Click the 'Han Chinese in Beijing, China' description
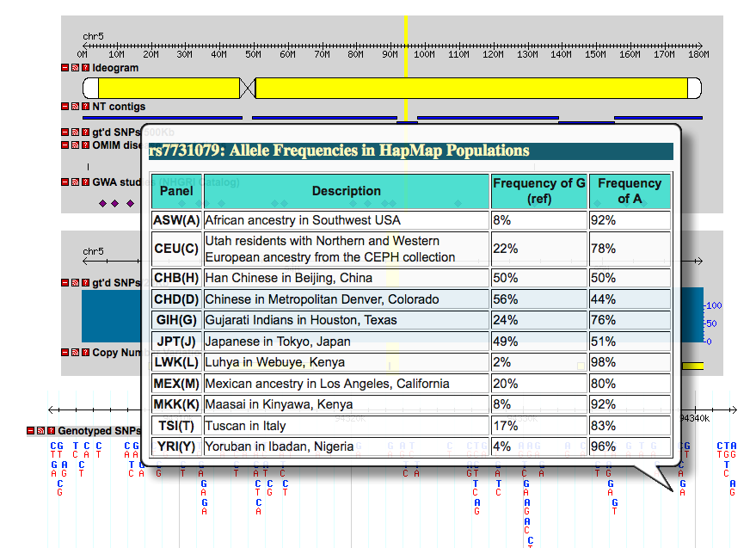Image resolution: width=756 pixels, height=548 pixels. coord(289,278)
